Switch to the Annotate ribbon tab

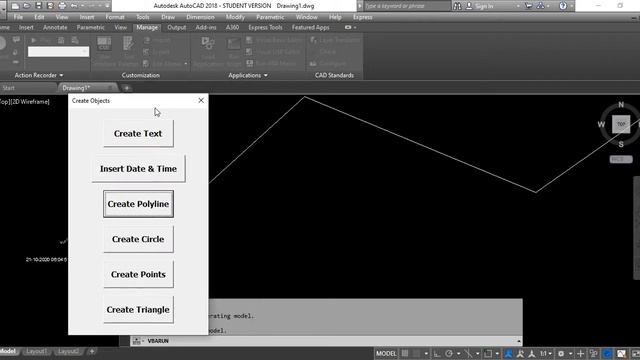tap(55, 27)
